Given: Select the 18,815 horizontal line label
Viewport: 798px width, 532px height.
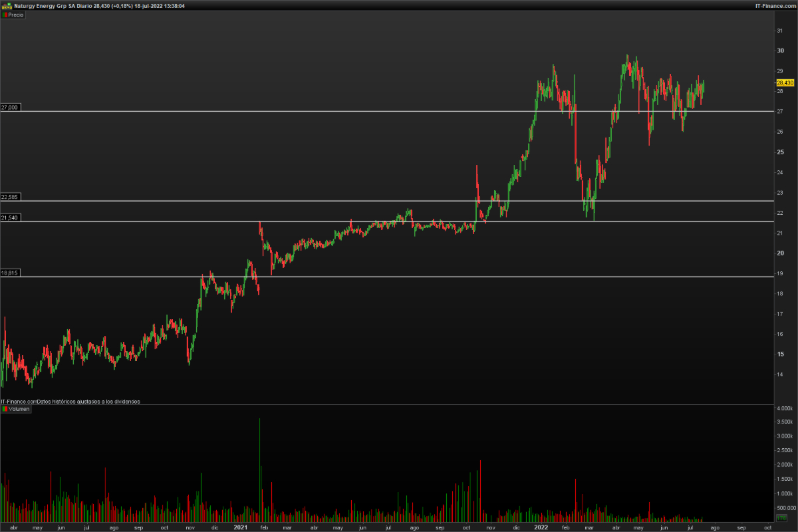Looking at the screenshot, I should [x=11, y=273].
